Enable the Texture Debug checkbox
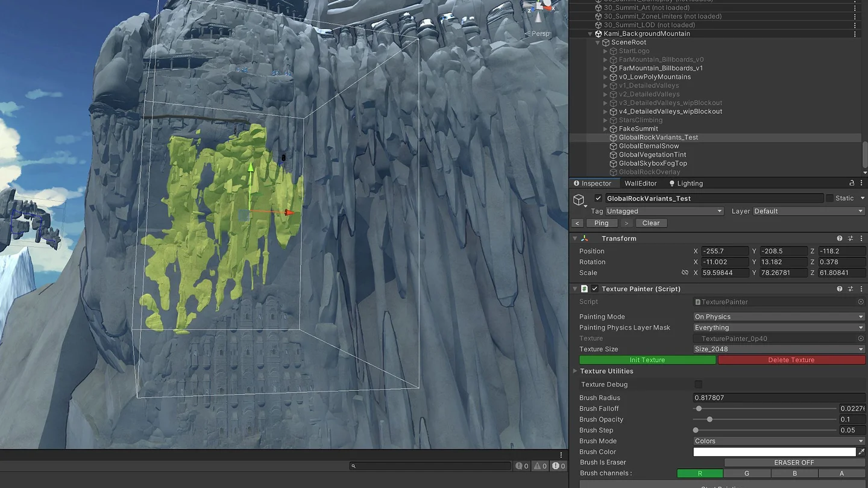Viewport: 868px width, 488px height. (x=698, y=384)
